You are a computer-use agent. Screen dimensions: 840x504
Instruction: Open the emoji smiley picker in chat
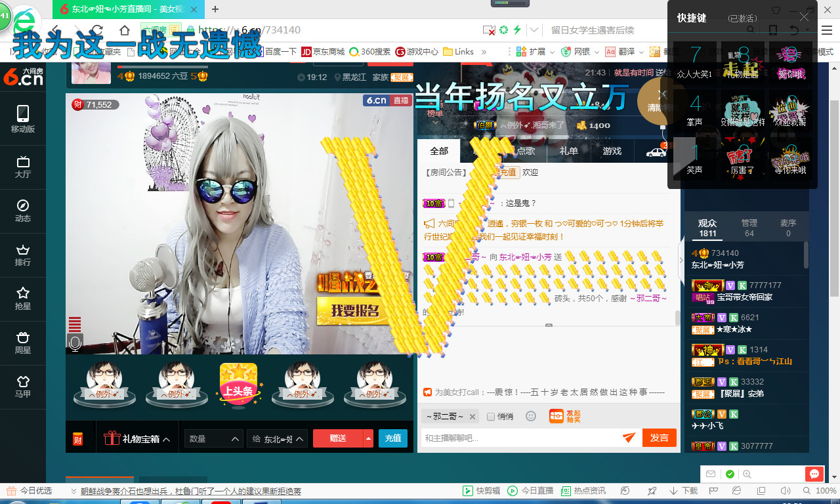531,416
